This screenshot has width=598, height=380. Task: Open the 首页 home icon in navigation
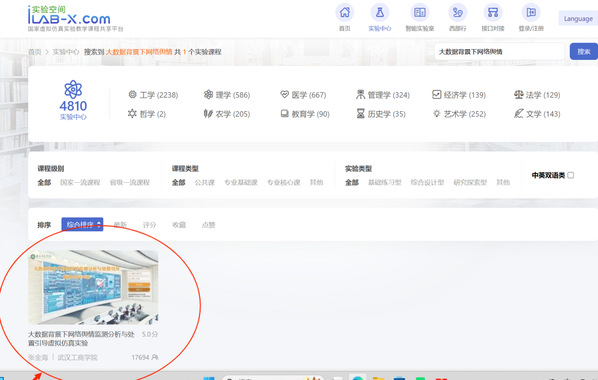tap(344, 13)
